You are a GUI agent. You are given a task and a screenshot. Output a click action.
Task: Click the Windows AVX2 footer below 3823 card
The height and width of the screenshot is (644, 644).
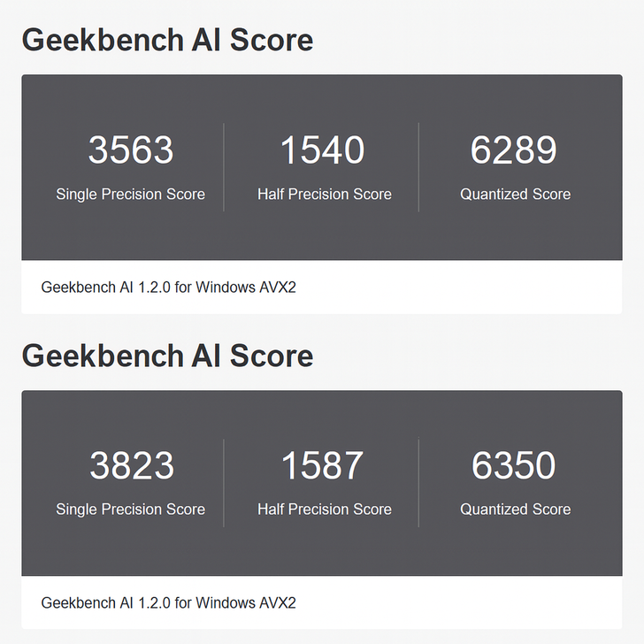[x=169, y=603]
